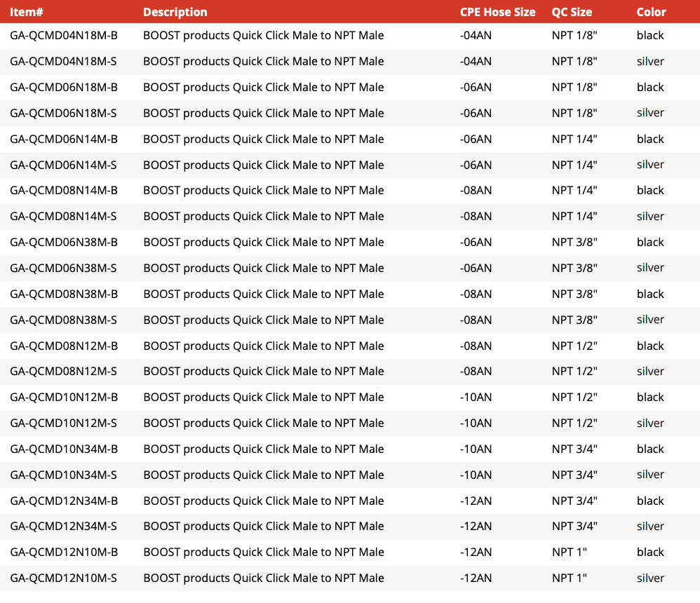Click NPT 1/4" in the GA-QCMD08N14M-S row

574,216
